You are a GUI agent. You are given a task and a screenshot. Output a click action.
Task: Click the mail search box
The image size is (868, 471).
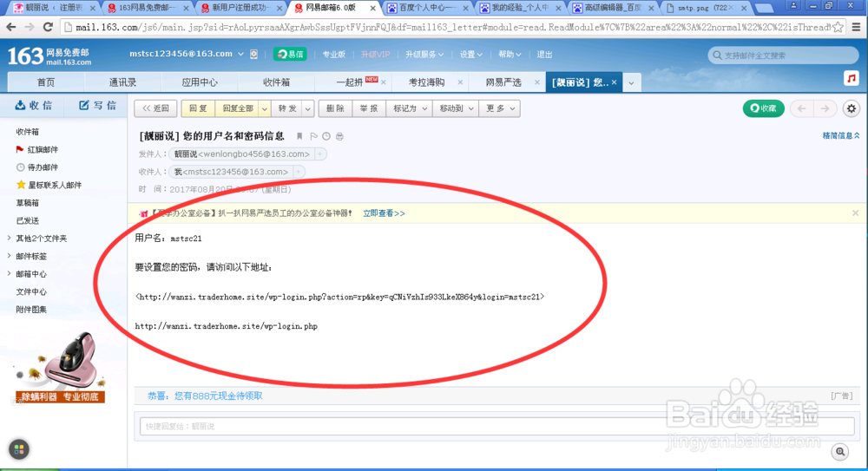coord(783,56)
